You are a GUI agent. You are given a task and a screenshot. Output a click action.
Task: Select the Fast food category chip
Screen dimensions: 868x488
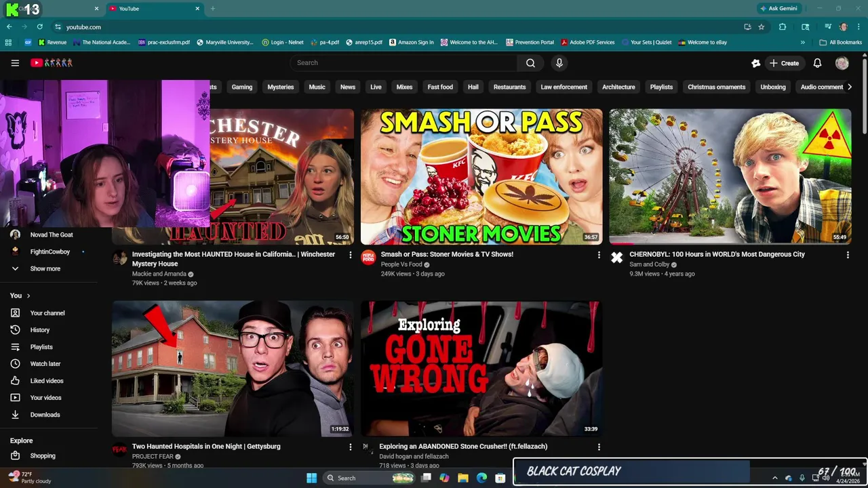(440, 87)
